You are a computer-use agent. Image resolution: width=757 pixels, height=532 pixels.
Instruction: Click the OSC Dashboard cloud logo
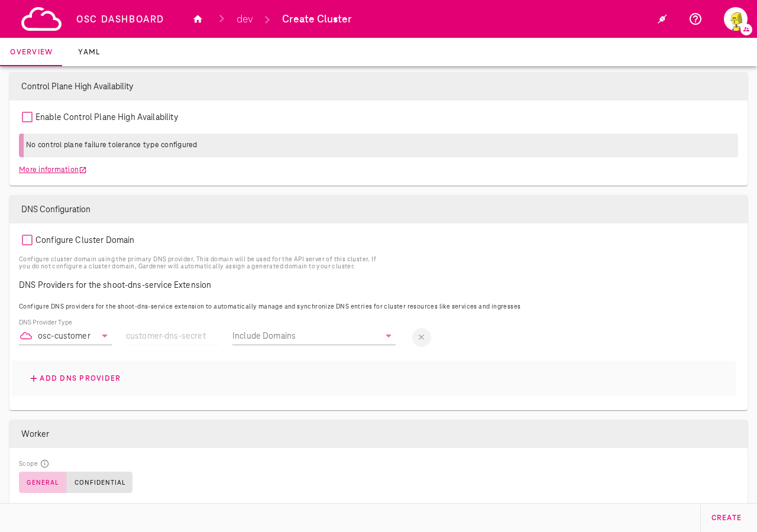click(40, 18)
